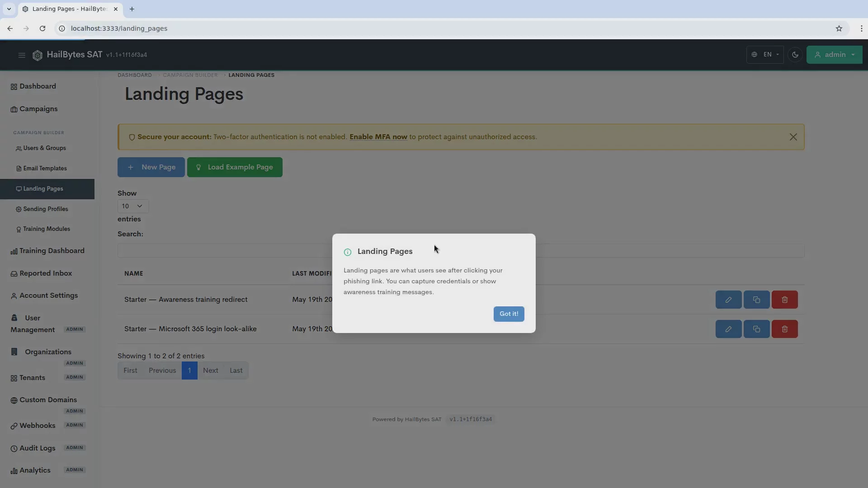Viewport: 868px width, 488px height.
Task: Bookmark page with the star icon
Action: tap(839, 28)
